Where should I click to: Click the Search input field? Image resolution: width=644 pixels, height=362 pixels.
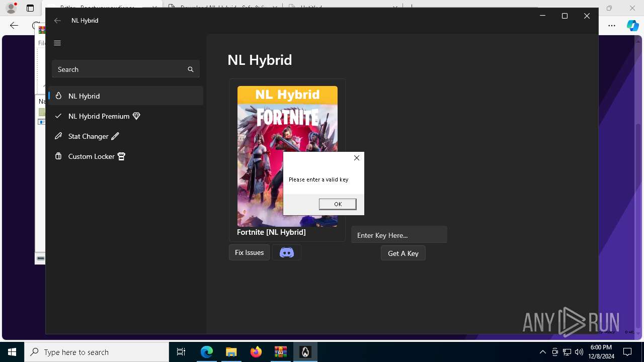tap(126, 69)
